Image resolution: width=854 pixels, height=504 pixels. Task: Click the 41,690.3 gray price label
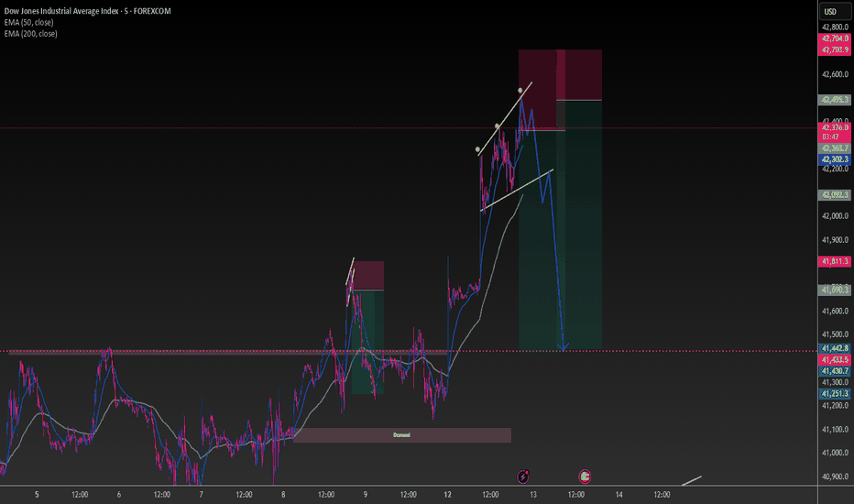(x=835, y=290)
